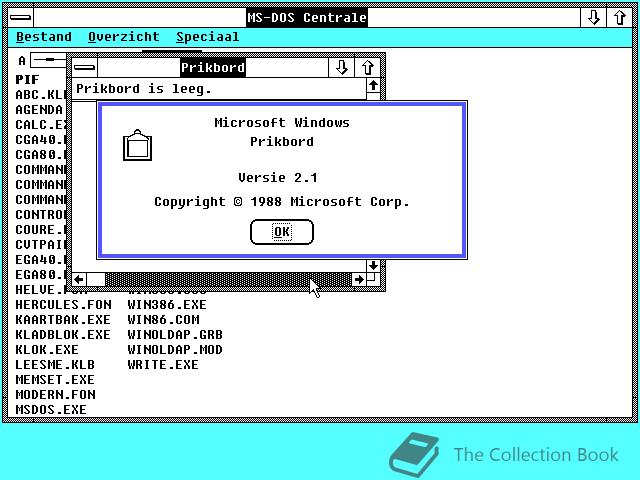Select LEESME.KLB in file list
Screen dimensions: 640x480
click(55, 364)
